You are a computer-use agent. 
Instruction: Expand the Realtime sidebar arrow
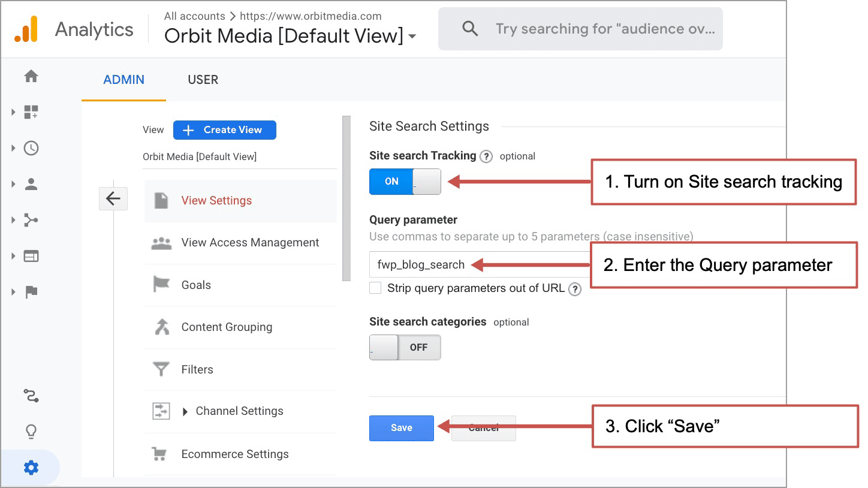(13, 148)
